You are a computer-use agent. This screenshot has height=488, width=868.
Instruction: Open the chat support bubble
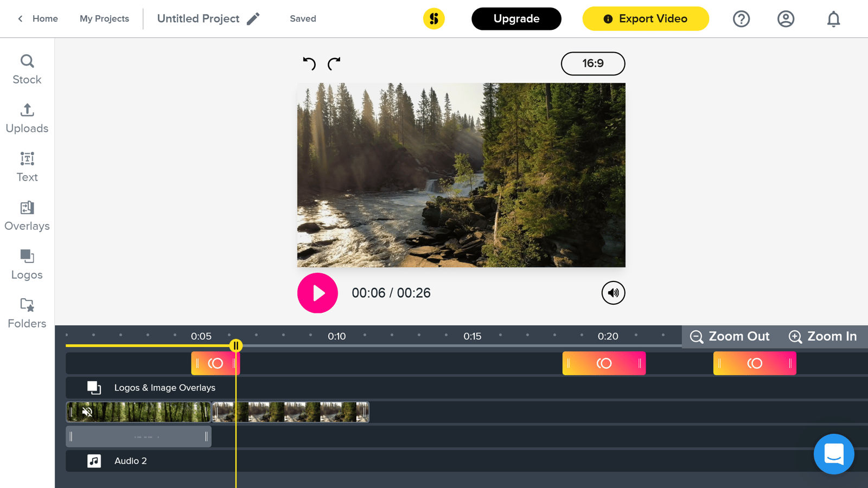coord(834,454)
